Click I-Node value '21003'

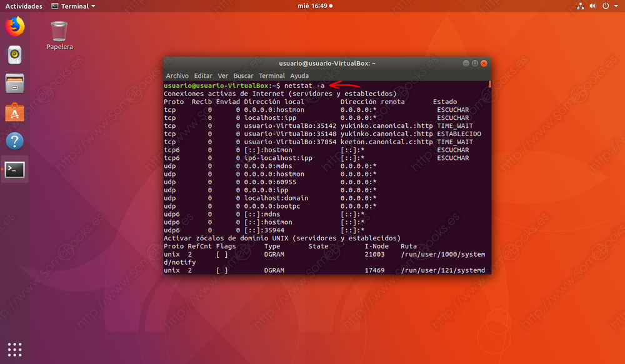point(374,254)
